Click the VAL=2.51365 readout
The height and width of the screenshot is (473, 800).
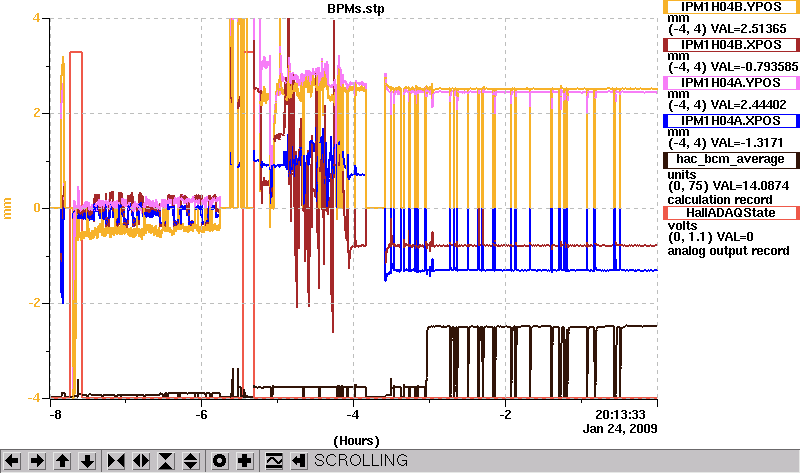pyautogui.click(x=749, y=29)
